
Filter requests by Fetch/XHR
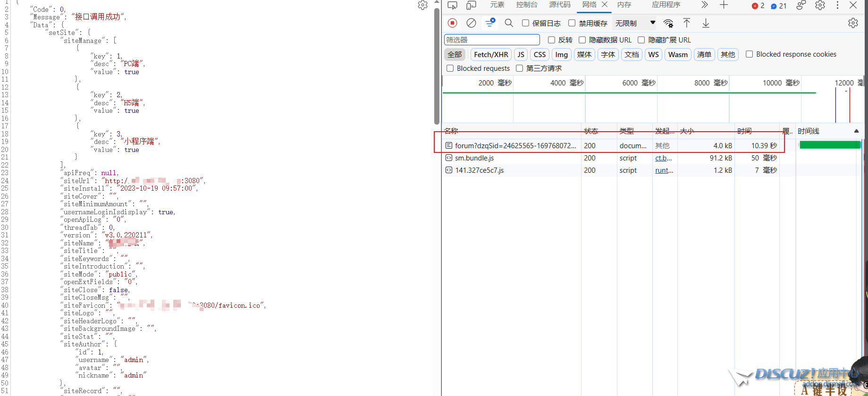coord(491,55)
